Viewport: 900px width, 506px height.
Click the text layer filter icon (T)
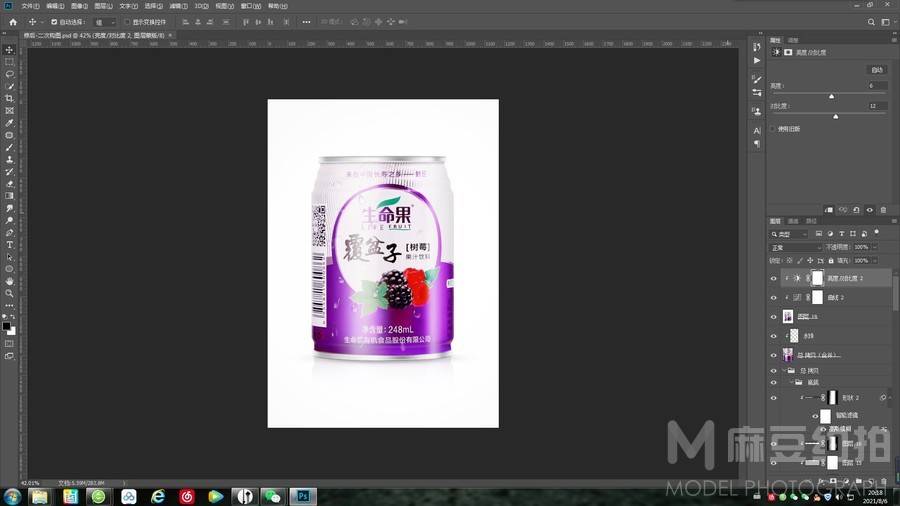(x=841, y=234)
